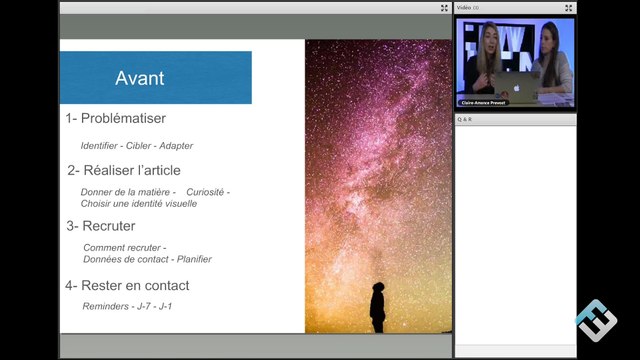The image size is (640, 360).
Task: Click the speaker name caption in video
Action: point(483,103)
